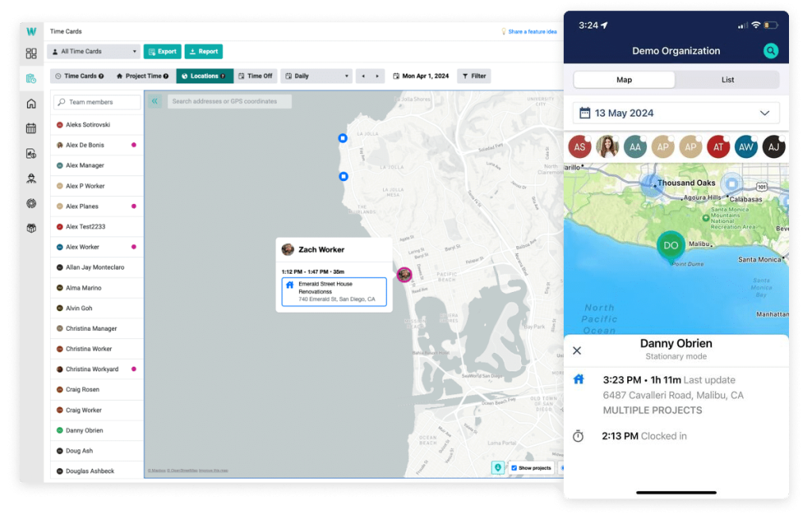
Task: Collapse the team members panel with double-chevron
Action: coord(155,102)
